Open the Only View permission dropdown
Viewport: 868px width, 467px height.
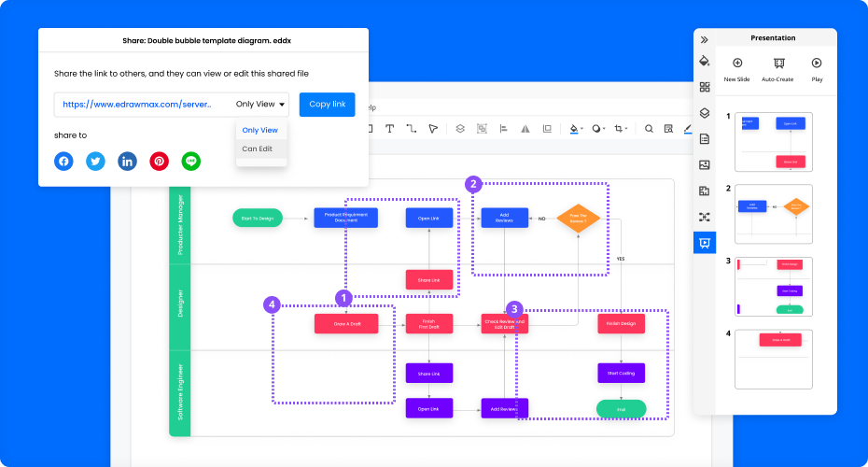261,105
